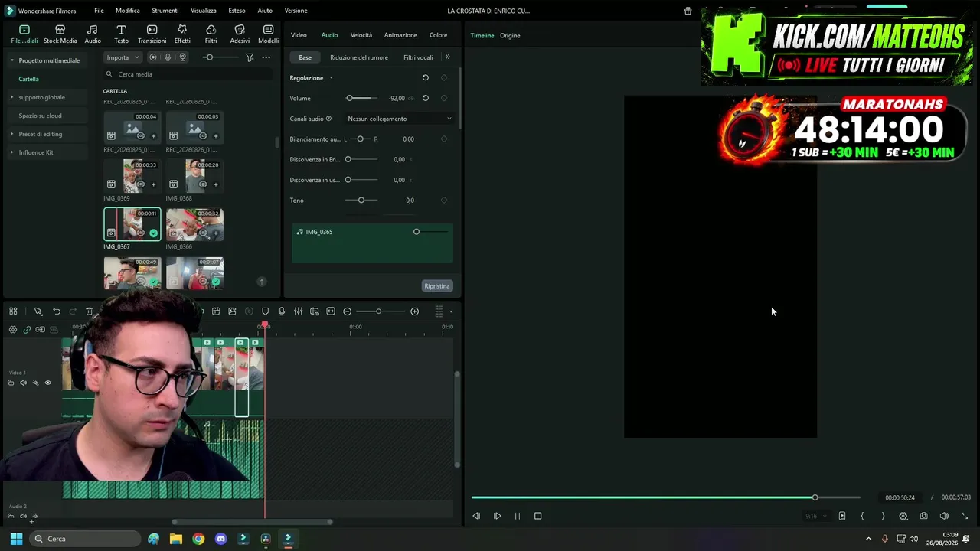The width and height of the screenshot is (980, 551).
Task: Switch to the Velocità tab
Action: click(361, 35)
